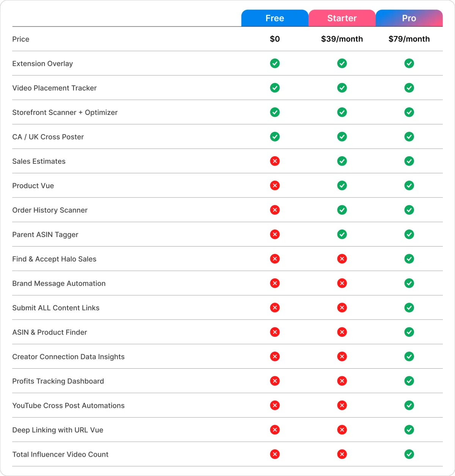Click Starter red X for Profits Tracking Dashboard
The width and height of the screenshot is (455, 476).
[342, 381]
